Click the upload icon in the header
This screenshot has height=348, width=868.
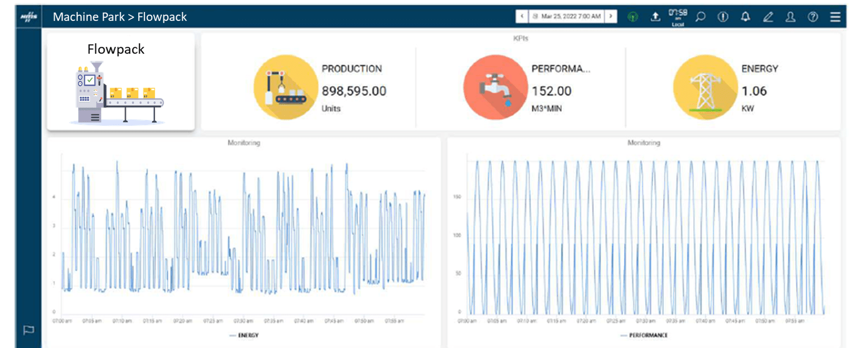(655, 17)
